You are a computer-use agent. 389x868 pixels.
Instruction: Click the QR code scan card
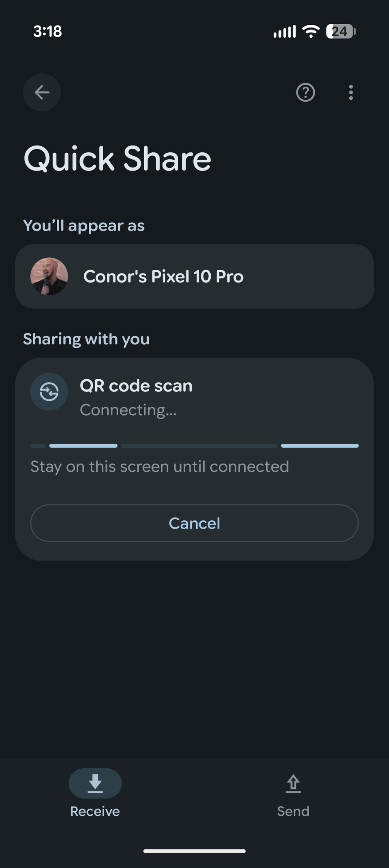[x=194, y=405]
